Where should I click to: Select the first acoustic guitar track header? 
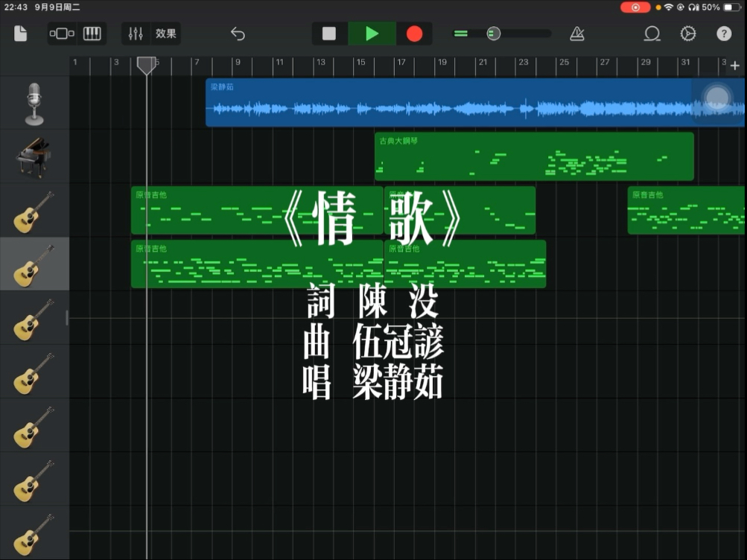(x=34, y=211)
